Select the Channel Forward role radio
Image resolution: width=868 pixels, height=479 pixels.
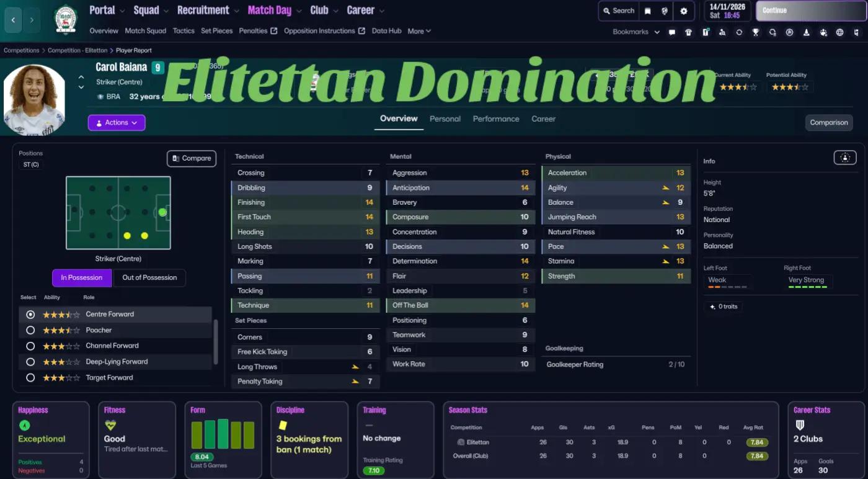click(x=30, y=346)
